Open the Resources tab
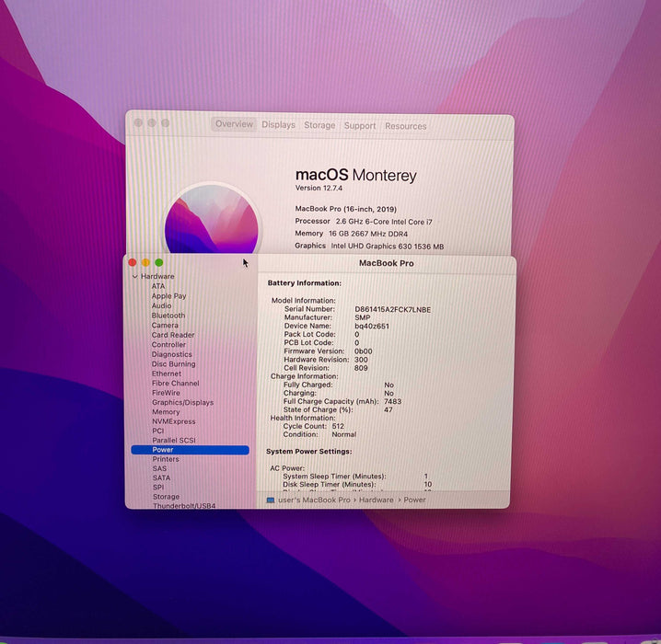The width and height of the screenshot is (661, 644). pyautogui.click(x=406, y=126)
